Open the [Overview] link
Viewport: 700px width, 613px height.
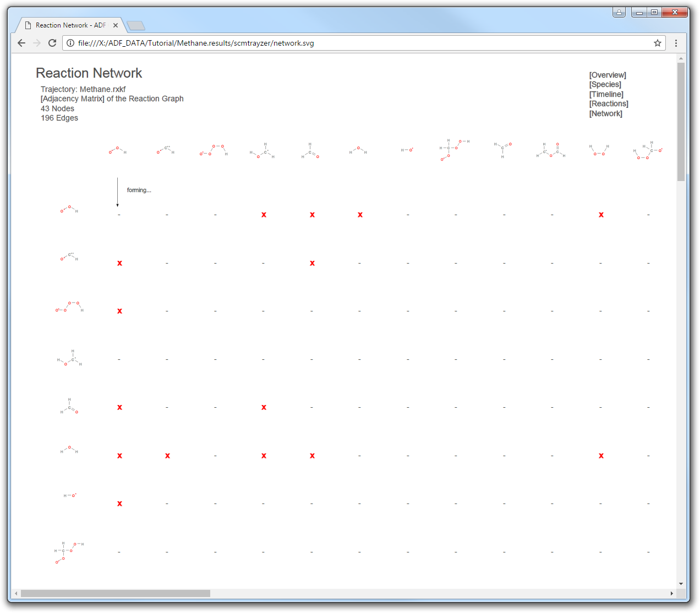pyautogui.click(x=608, y=75)
